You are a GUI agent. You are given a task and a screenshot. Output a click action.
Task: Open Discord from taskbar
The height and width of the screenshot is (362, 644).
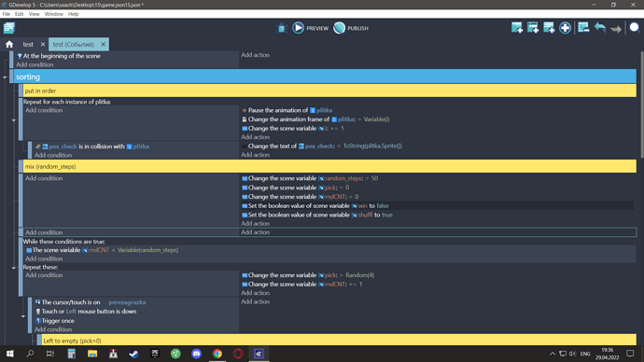coord(196,354)
